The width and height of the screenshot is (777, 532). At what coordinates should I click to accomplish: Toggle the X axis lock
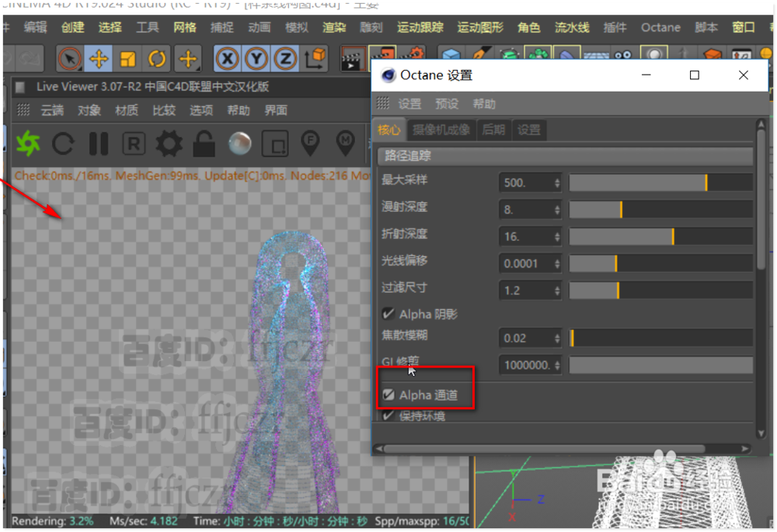(x=227, y=59)
